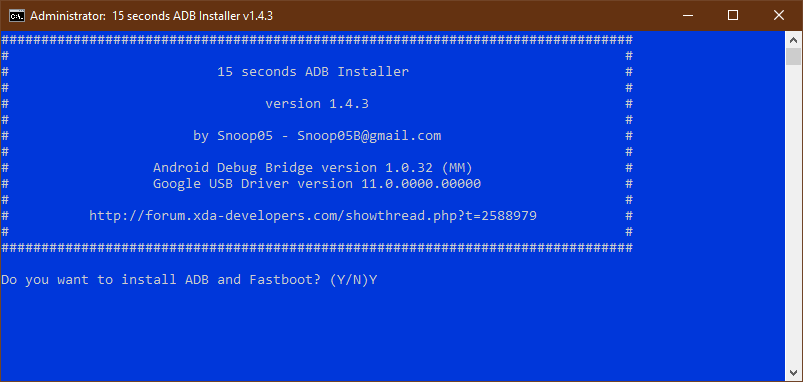Click the command prompt icon in title bar
This screenshot has width=803, height=382.
17,16
